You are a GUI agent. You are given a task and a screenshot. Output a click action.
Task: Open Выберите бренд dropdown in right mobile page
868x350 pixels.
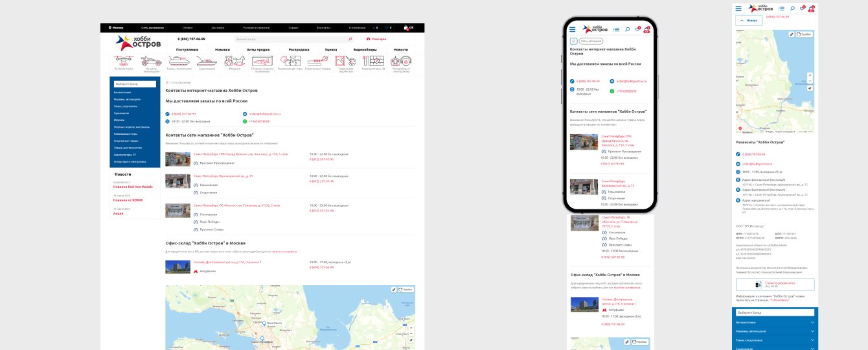(x=775, y=312)
